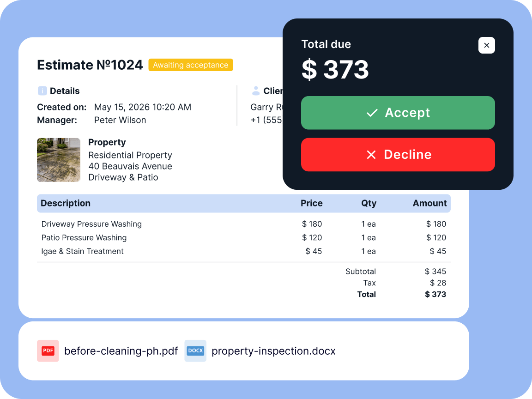Click the Details info icon
This screenshot has height=399, width=532.
click(x=42, y=91)
